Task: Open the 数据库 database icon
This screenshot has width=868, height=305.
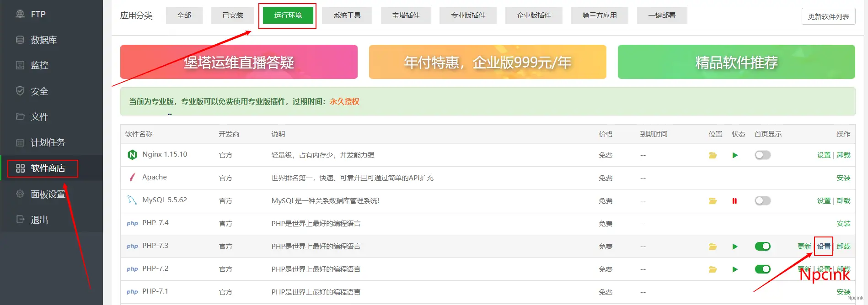Action: point(20,40)
